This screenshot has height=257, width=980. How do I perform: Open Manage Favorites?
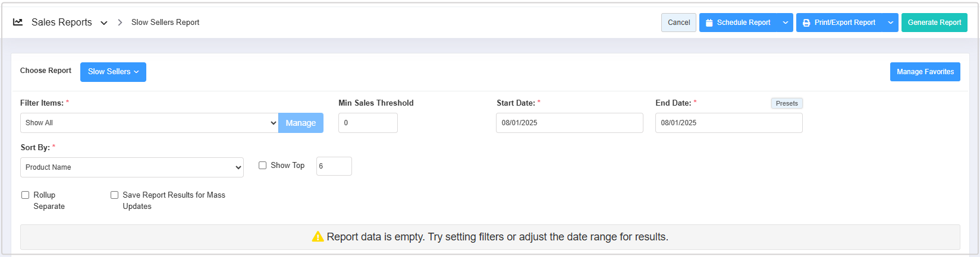(x=925, y=72)
